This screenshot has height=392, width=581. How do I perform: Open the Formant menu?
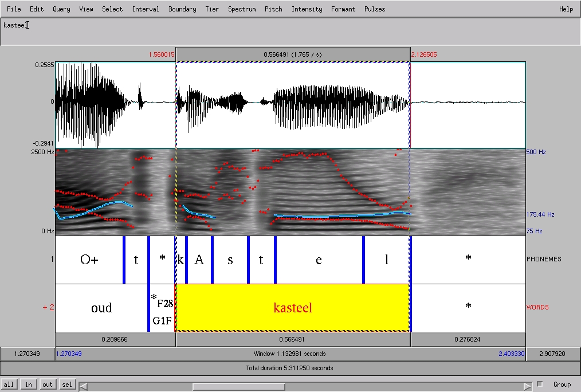pyautogui.click(x=343, y=9)
